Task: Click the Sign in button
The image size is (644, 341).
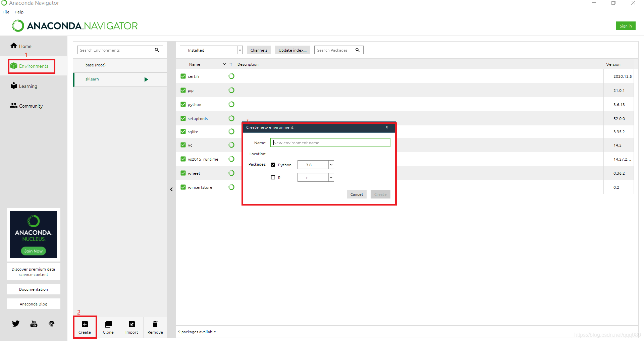Action: coord(626,26)
